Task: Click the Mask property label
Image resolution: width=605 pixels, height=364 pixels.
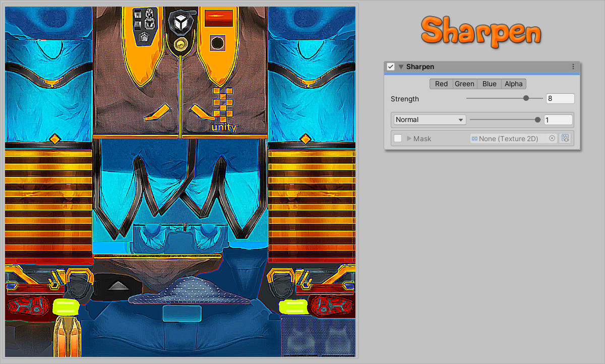Action: pos(422,138)
